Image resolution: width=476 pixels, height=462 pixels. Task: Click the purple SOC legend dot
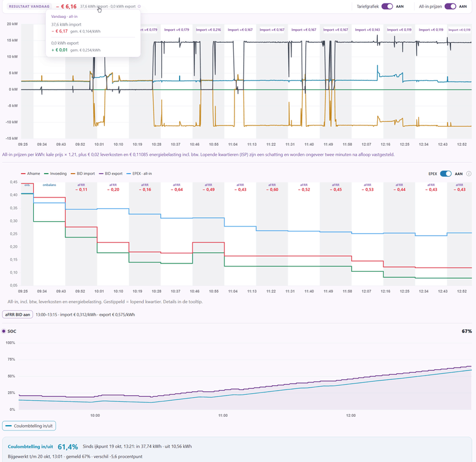(4, 331)
